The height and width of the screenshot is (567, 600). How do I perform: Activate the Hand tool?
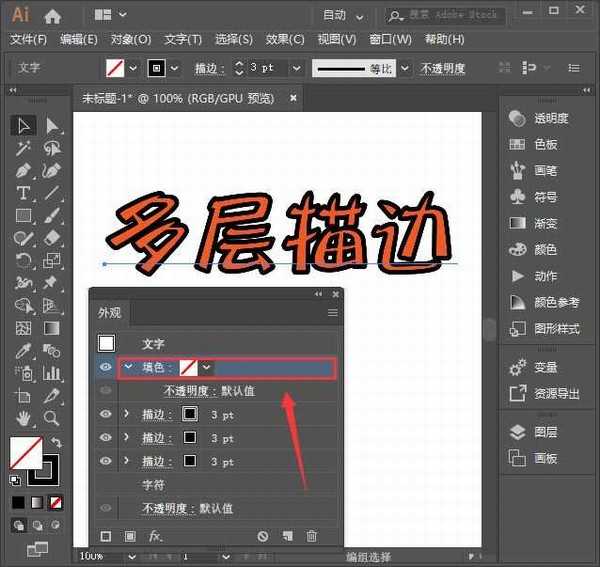click(x=23, y=419)
